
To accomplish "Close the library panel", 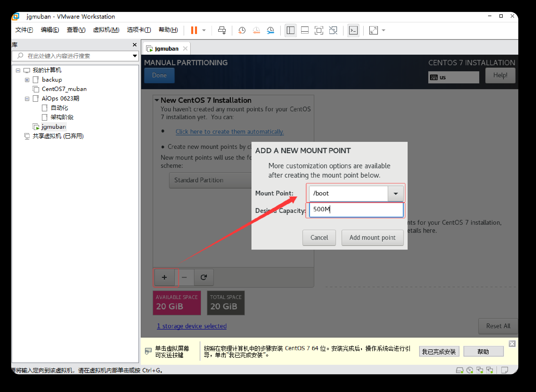I will click(x=135, y=45).
